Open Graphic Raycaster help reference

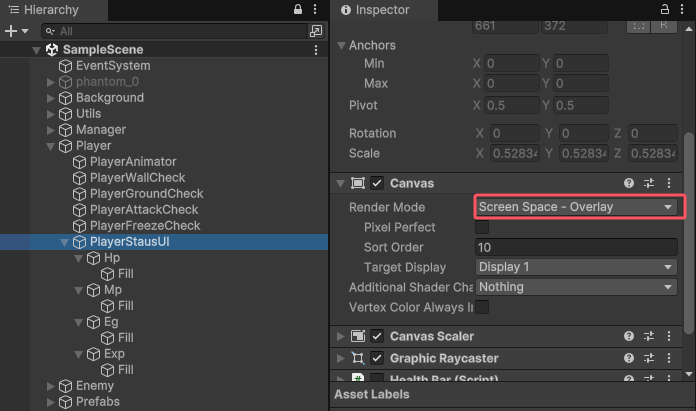(629, 358)
